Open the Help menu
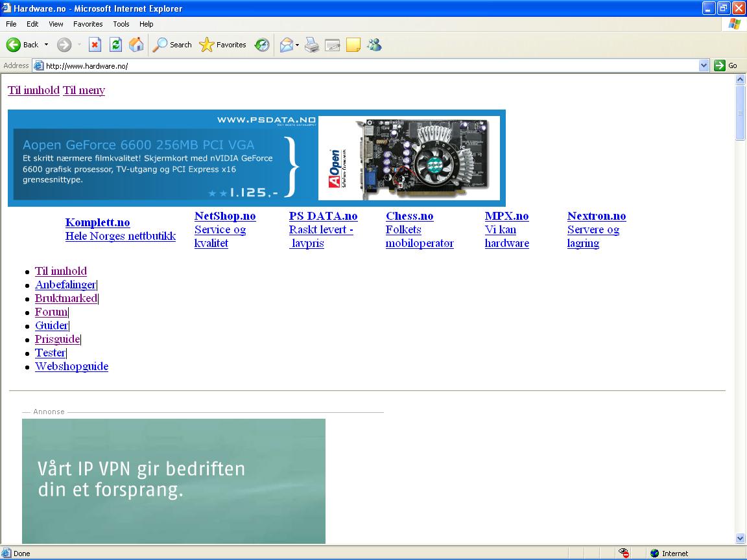Viewport: 747px width, 560px height. tap(147, 24)
